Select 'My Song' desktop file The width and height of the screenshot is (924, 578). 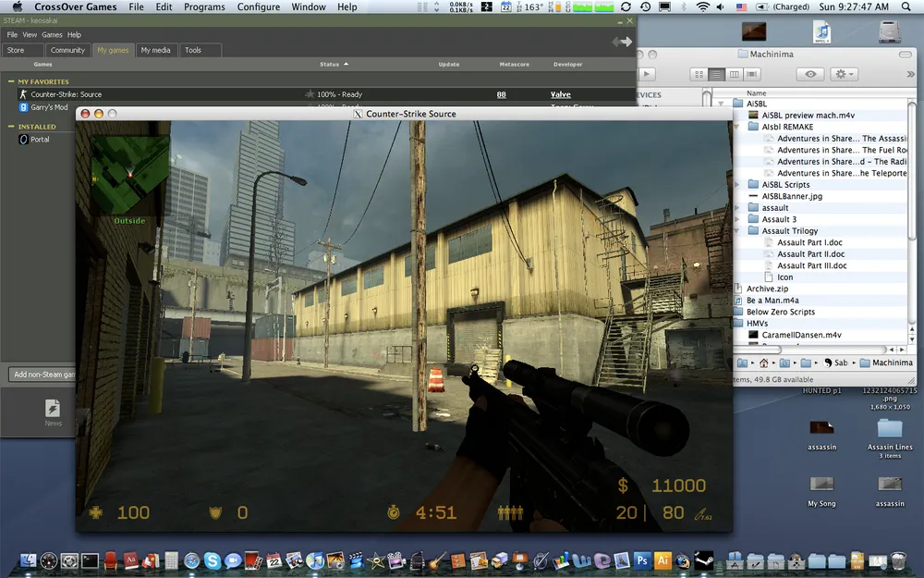(x=821, y=491)
